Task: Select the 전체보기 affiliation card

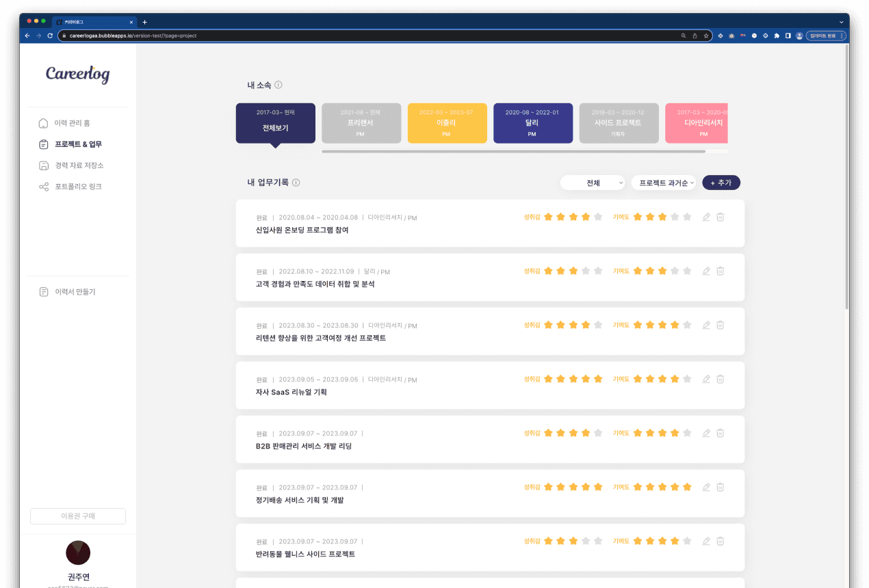Action: tap(276, 123)
